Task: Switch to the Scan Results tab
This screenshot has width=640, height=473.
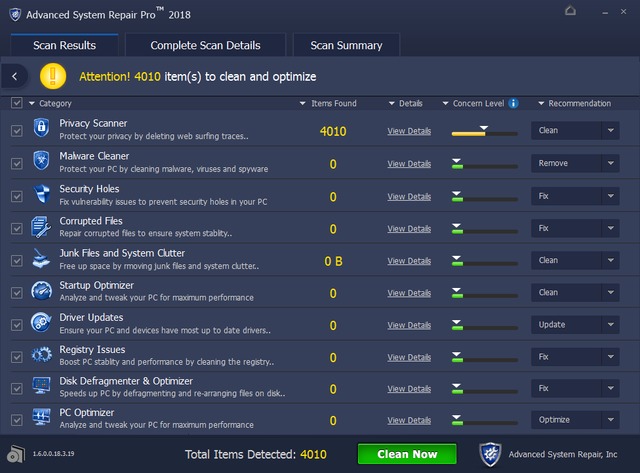Action: [64, 45]
